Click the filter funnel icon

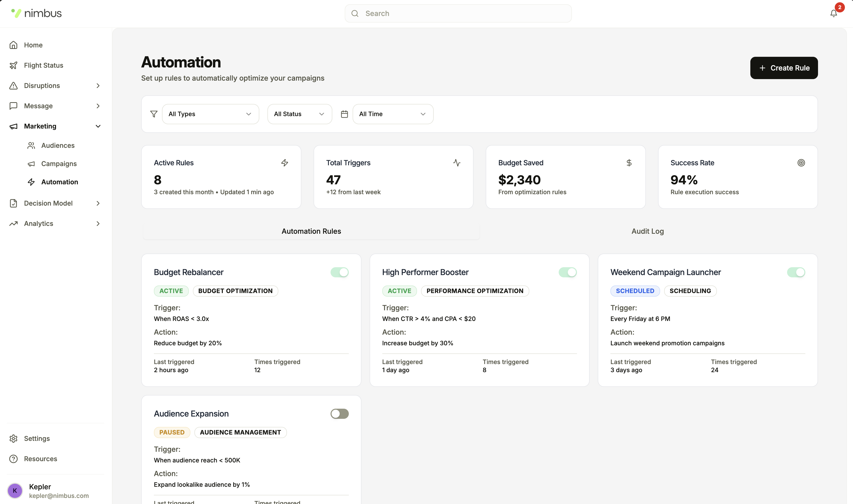154,114
